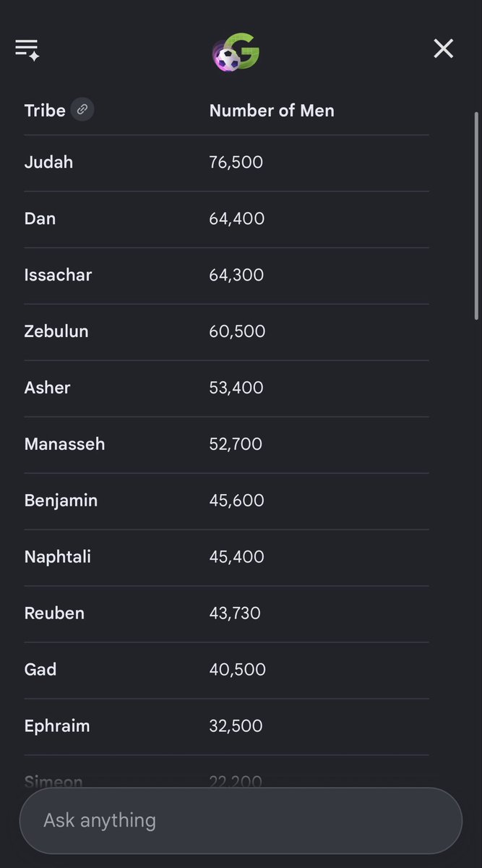
Task: Select the Number of Men header
Action: pyautogui.click(x=272, y=110)
